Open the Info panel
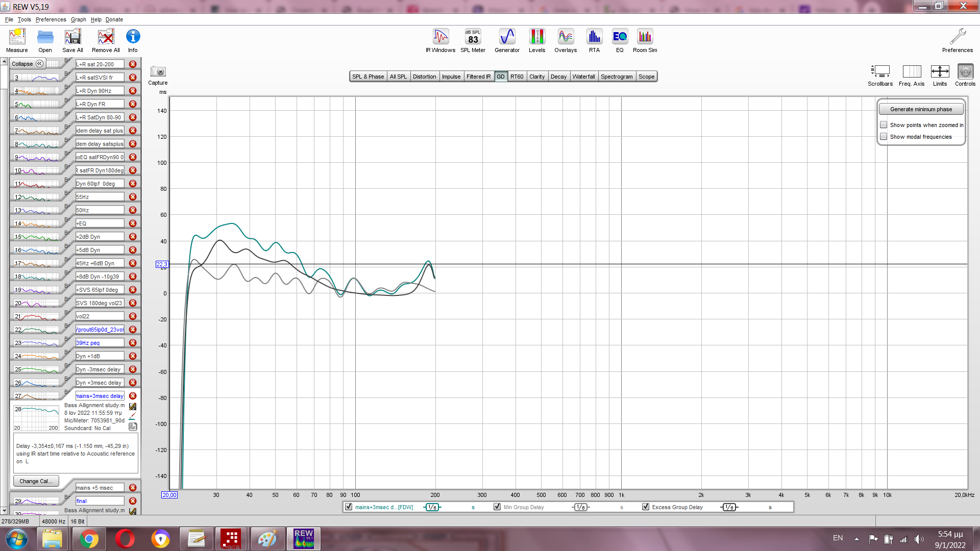Screen dimensions: 980x551 click(133, 40)
